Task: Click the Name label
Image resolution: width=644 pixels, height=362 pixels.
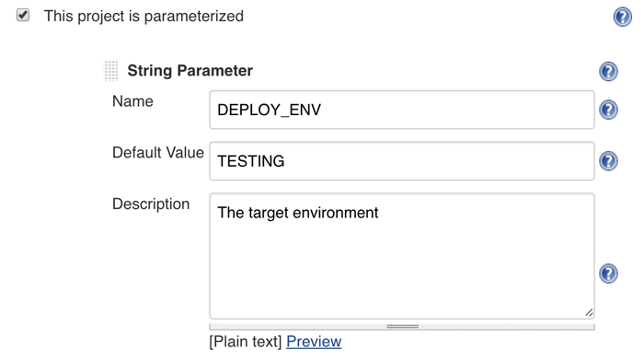Action: pos(132,101)
